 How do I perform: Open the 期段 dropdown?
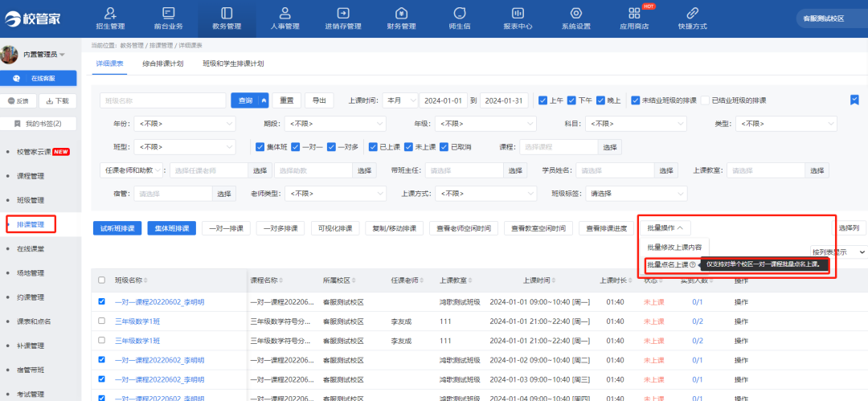[335, 124]
